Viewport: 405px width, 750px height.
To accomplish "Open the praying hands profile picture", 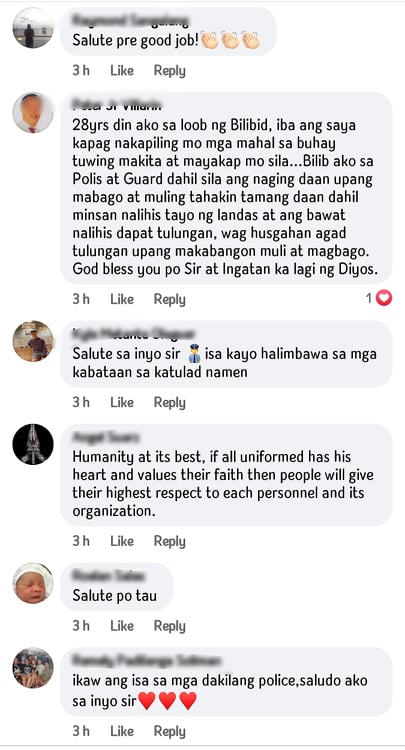I will click(33, 444).
